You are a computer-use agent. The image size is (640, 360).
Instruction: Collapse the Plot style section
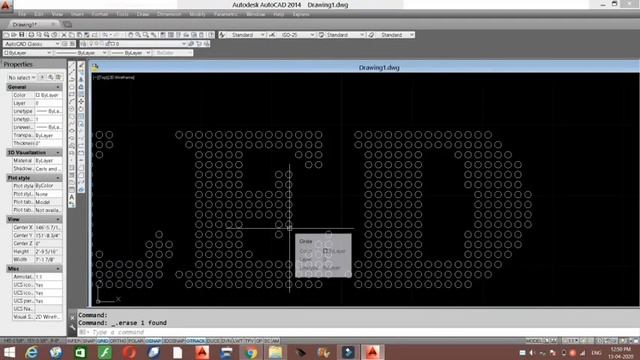(x=58, y=178)
